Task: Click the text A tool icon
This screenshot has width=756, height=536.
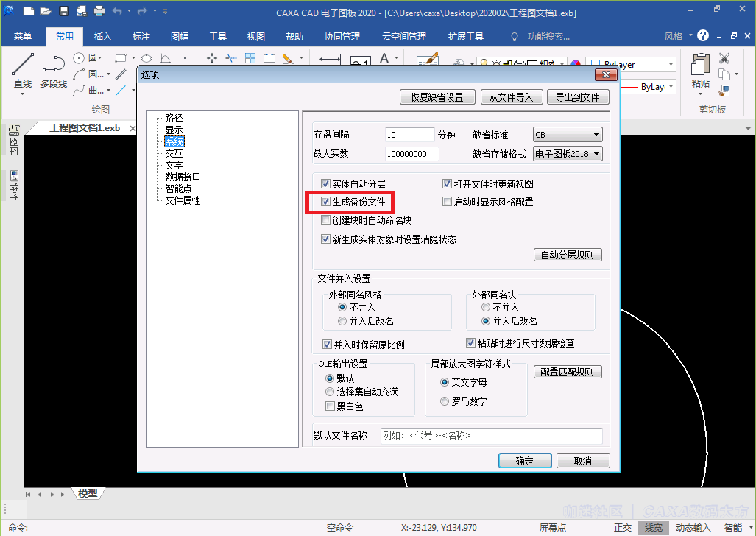Action: [384, 58]
